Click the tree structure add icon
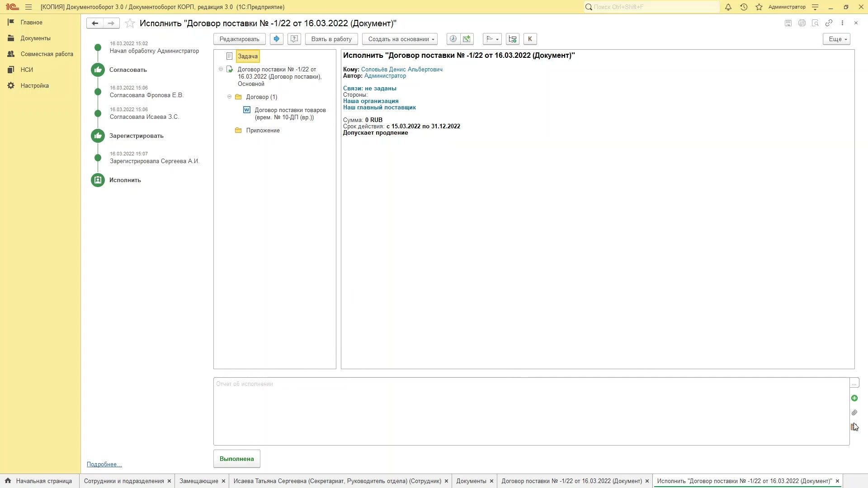Screen dimensions: 868x488 (x=513, y=39)
